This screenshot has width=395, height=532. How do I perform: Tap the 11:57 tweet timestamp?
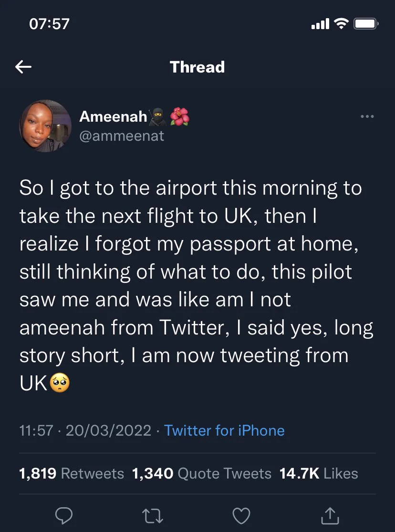point(36,430)
